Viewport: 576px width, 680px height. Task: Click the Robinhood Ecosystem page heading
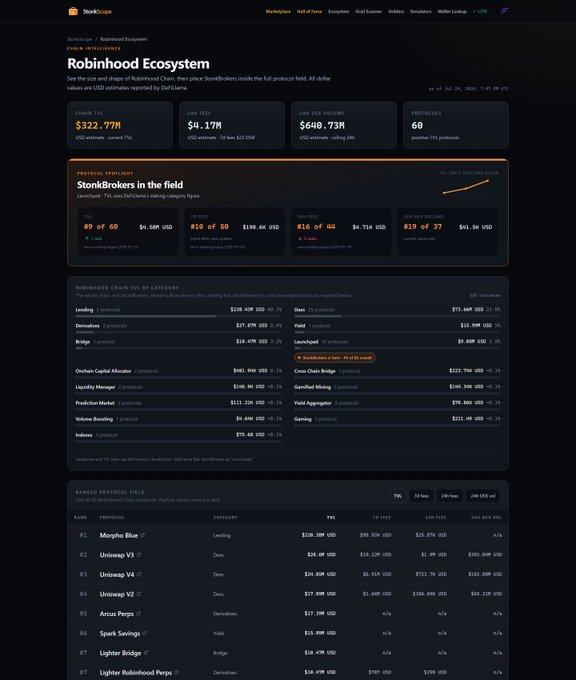[x=138, y=64]
